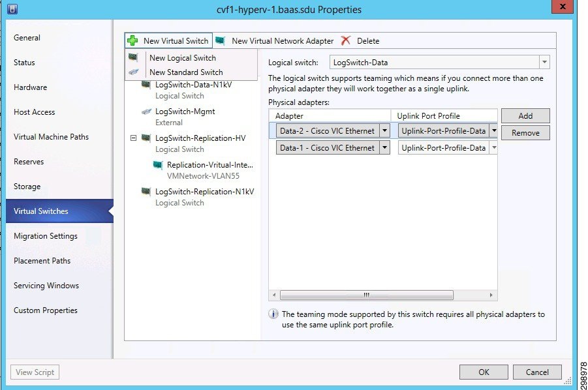Click the Cancel button
Viewport: 588px width, 390px height.
click(x=537, y=372)
